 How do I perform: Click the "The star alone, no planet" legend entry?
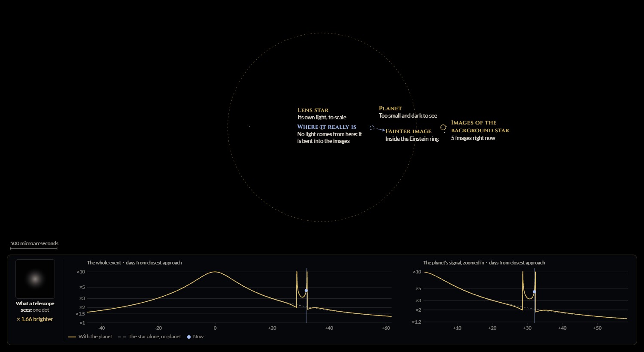(149, 337)
